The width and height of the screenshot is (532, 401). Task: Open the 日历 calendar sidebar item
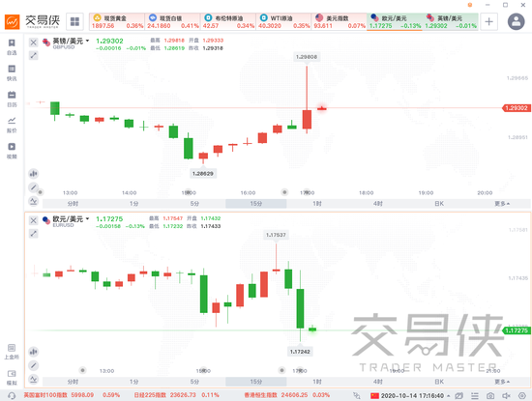[x=12, y=99]
